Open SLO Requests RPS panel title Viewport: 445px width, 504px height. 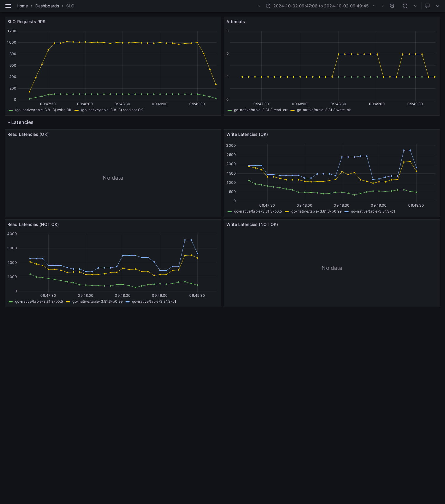[x=26, y=22]
